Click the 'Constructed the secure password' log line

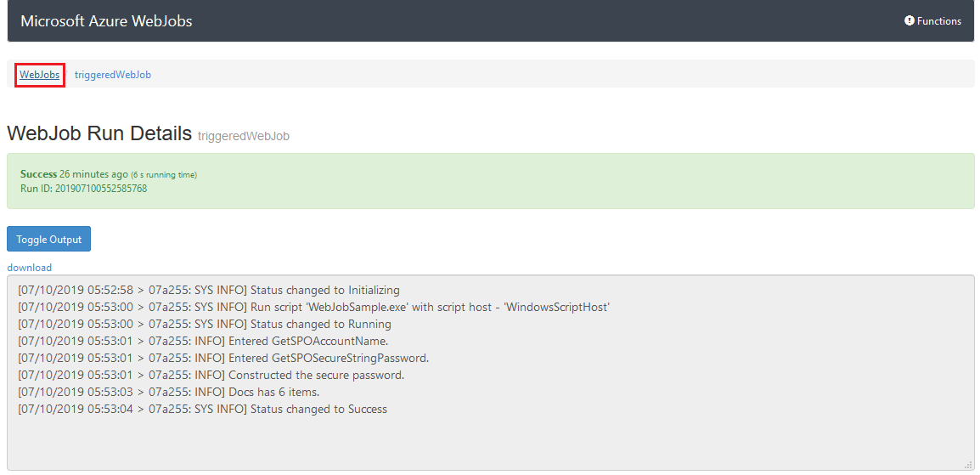click(x=211, y=375)
